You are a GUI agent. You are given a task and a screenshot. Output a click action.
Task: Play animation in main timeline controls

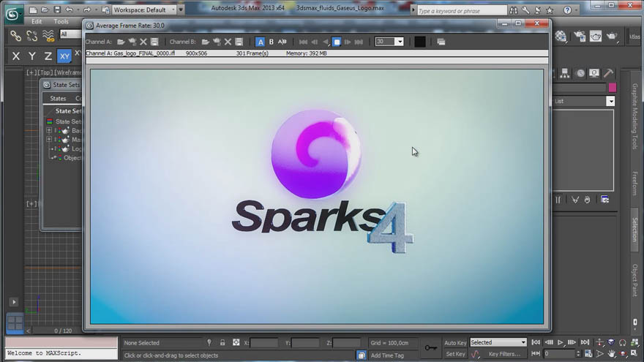point(561,342)
